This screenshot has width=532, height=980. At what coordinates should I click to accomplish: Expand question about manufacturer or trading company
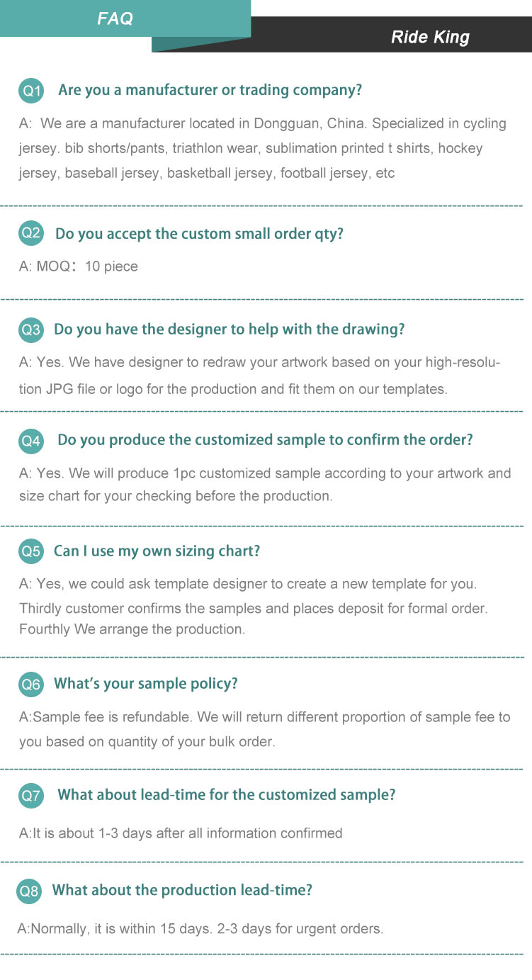(x=210, y=90)
